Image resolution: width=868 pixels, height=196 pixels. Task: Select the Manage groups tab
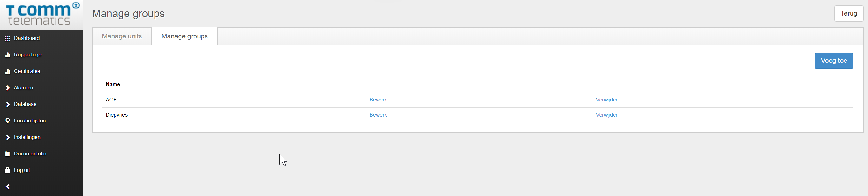click(x=184, y=36)
